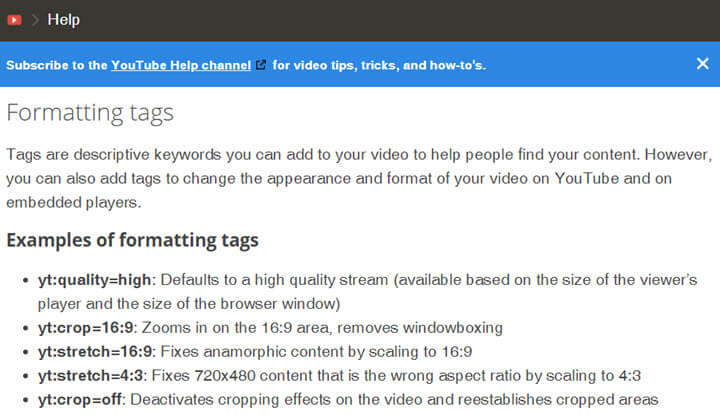Dismiss the blue subscribe banner
Image resolution: width=720 pixels, height=415 pixels.
point(703,63)
